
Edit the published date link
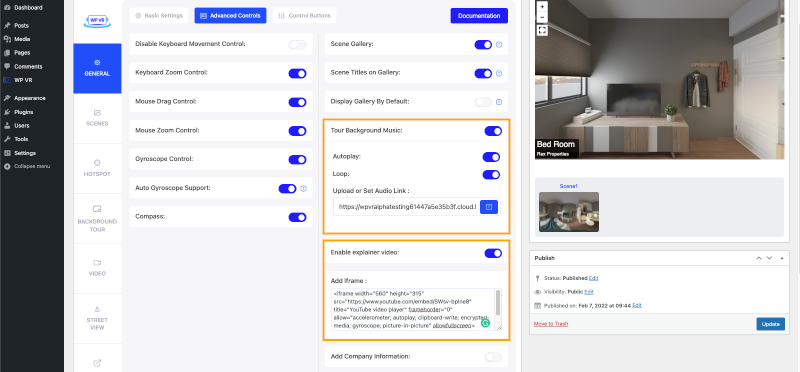click(637, 306)
